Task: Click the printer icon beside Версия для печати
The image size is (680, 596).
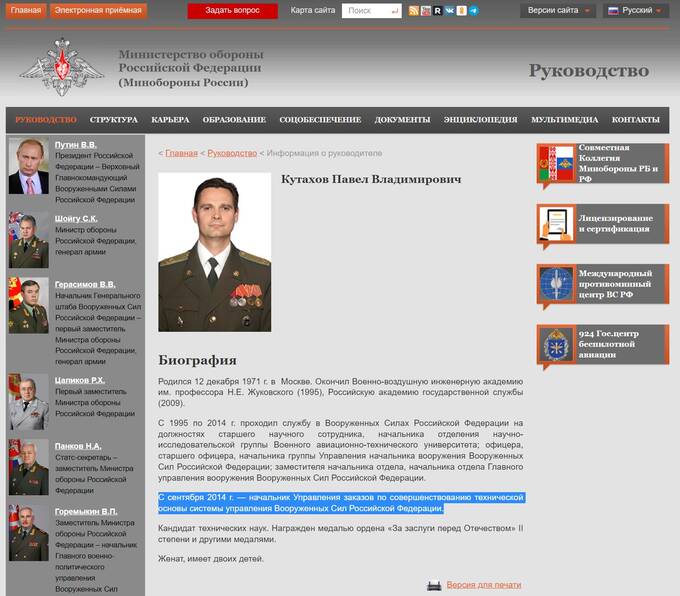Action: tap(434, 585)
